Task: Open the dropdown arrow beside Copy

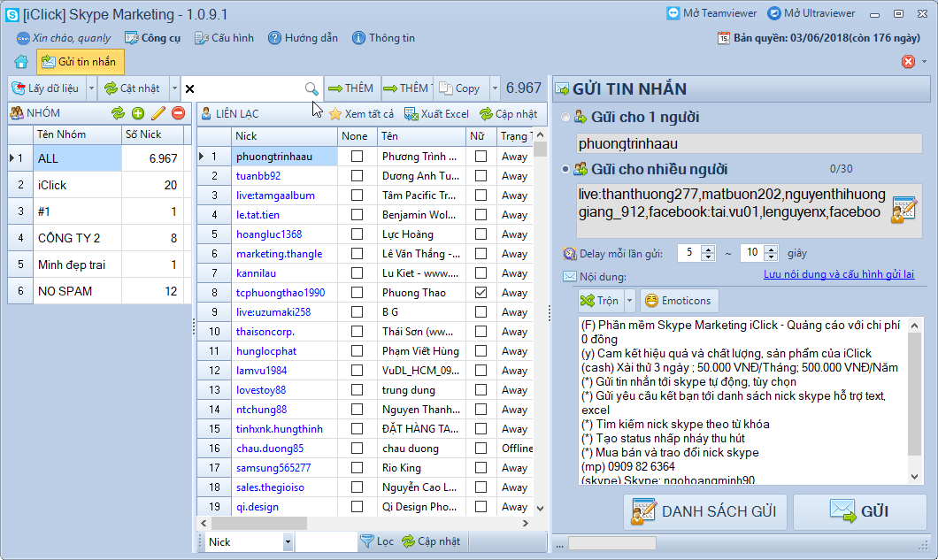Action: 495,88
